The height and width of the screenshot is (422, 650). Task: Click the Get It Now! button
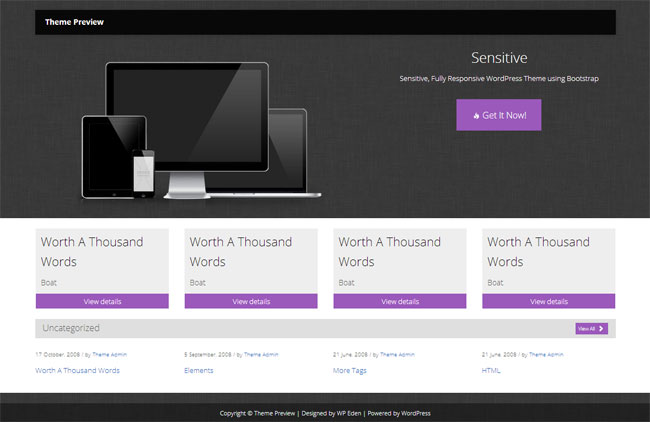499,115
